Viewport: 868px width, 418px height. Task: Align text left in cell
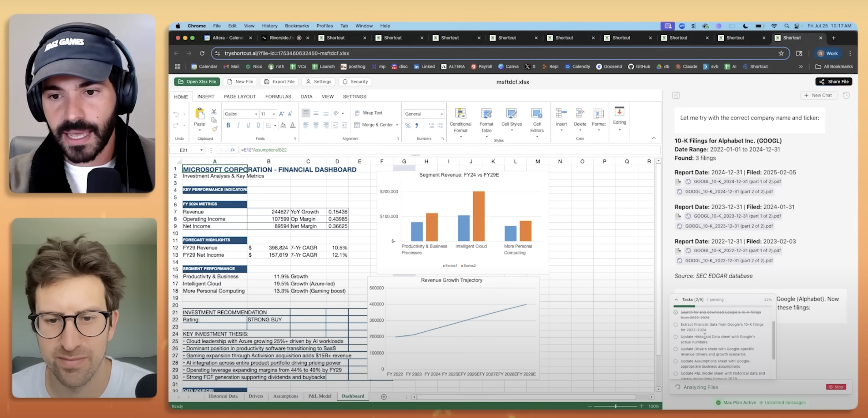[x=306, y=125]
